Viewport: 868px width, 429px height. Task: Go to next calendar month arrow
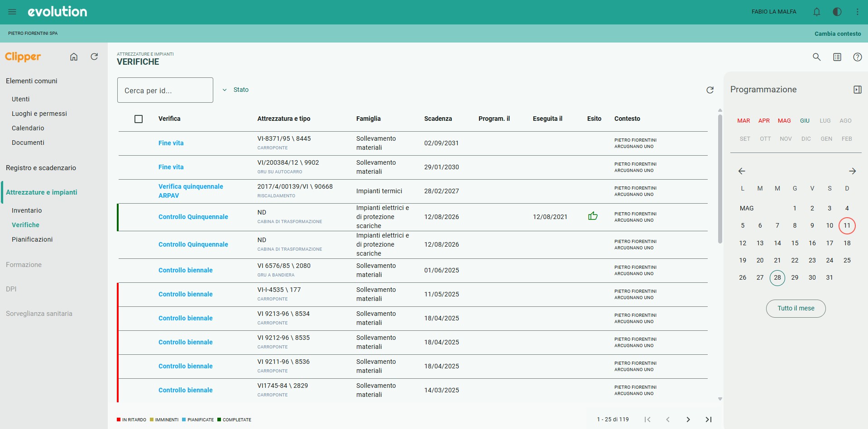coord(853,171)
